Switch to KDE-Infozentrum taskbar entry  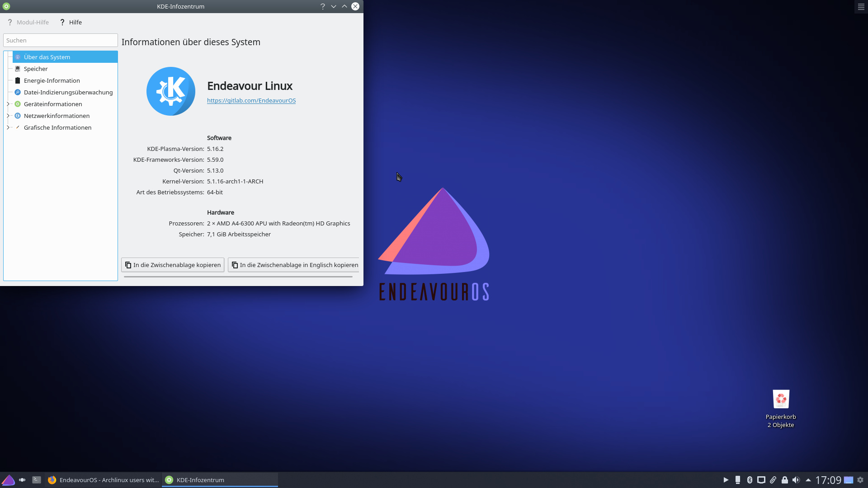220,480
